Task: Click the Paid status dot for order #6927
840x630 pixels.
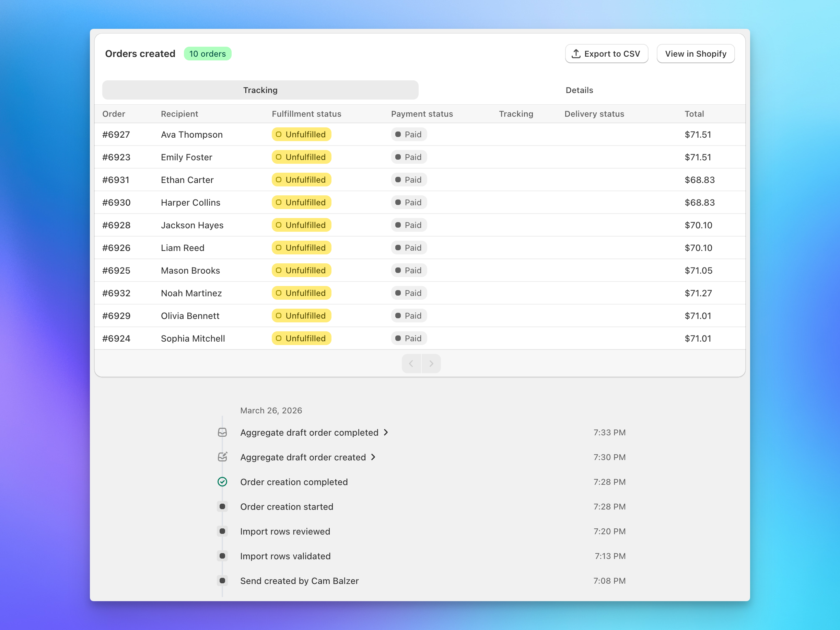Action: click(398, 134)
